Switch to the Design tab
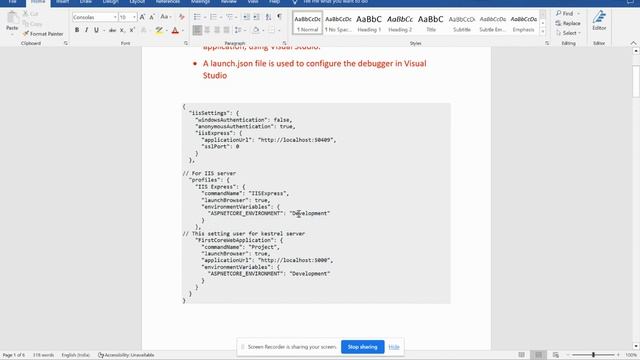Viewport: 640px width, 360px height. [x=110, y=2]
